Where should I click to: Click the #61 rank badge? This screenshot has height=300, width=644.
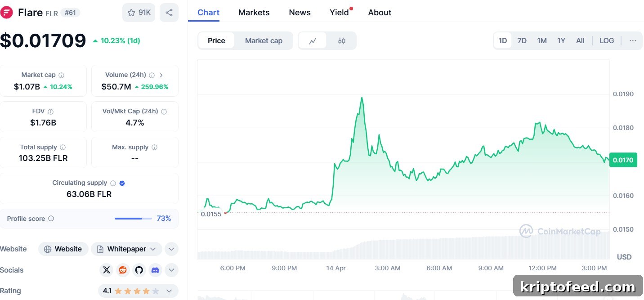pyautogui.click(x=71, y=13)
